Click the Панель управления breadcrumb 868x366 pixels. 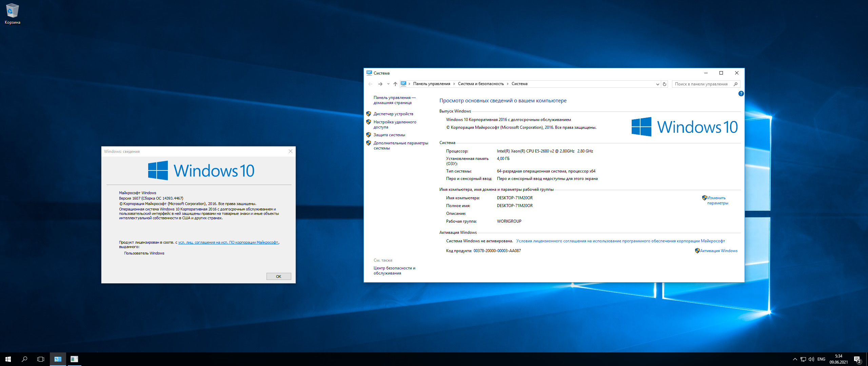431,84
